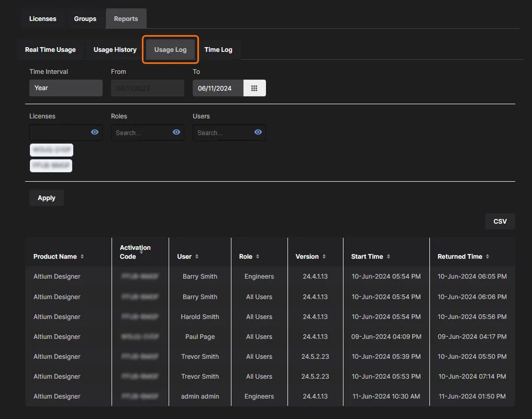
Task: Open the To date calendar picker
Action: [254, 88]
